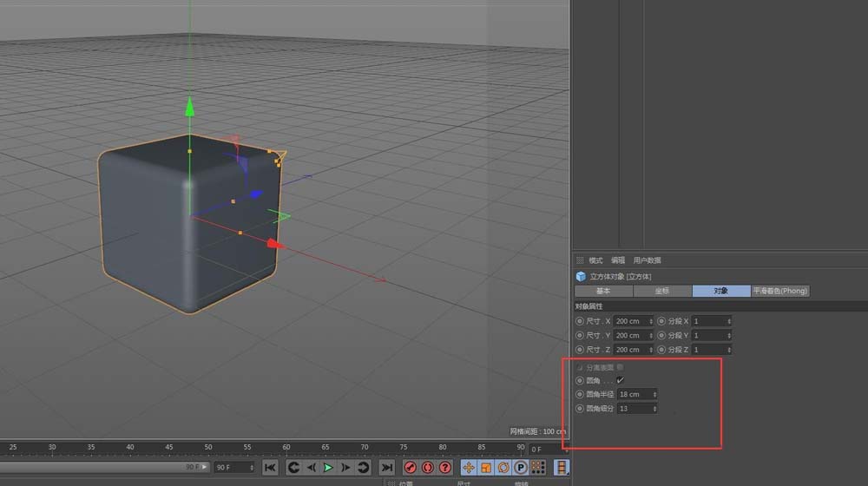Toggle position keyframe recording icon
Image resolution: width=868 pixels, height=486 pixels.
click(469, 468)
